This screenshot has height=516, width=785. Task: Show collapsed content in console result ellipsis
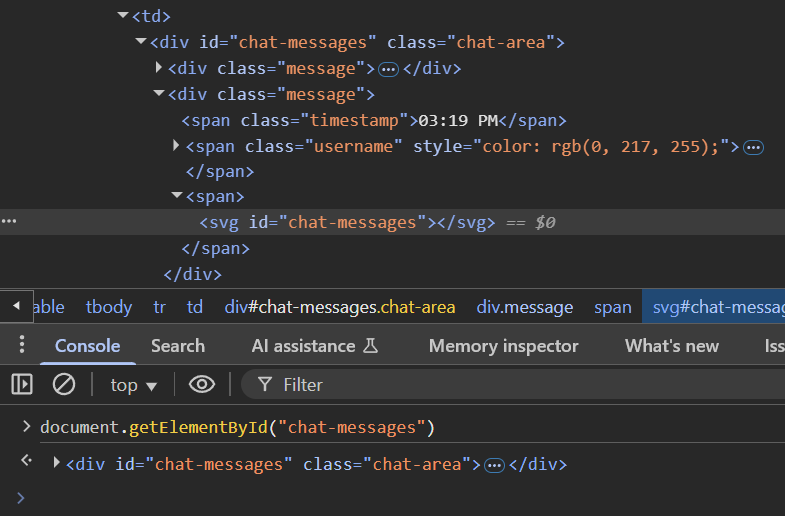[x=494, y=466]
